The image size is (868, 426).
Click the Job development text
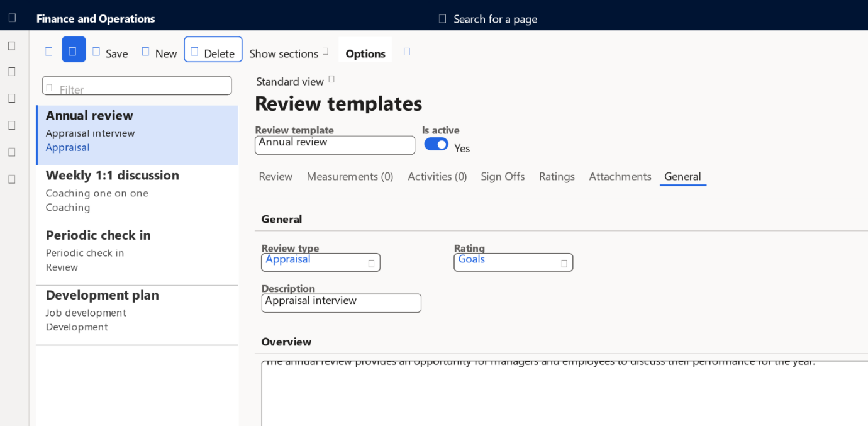coord(86,313)
